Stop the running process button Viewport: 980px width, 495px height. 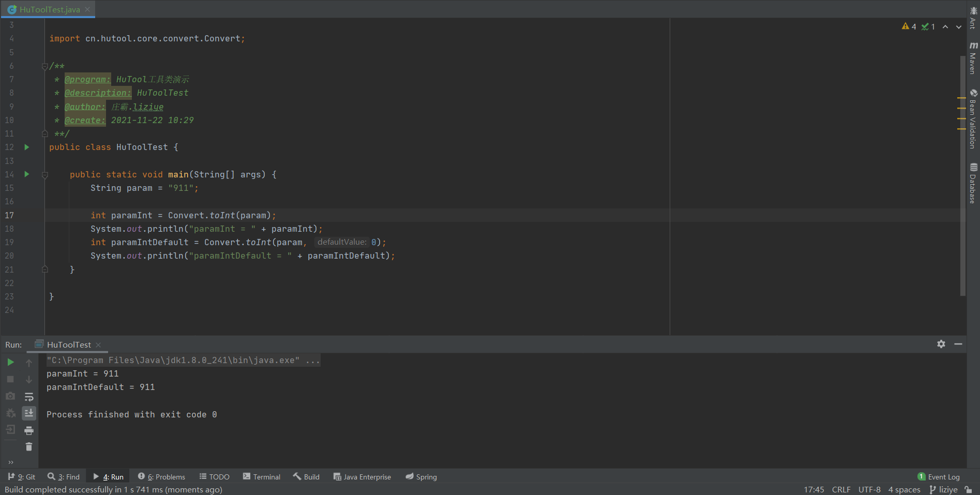10,379
